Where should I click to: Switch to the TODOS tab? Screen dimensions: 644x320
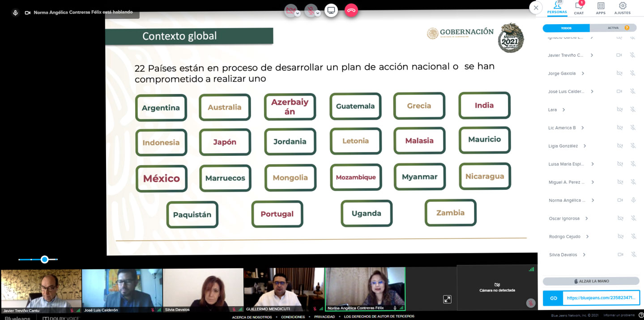click(x=566, y=28)
